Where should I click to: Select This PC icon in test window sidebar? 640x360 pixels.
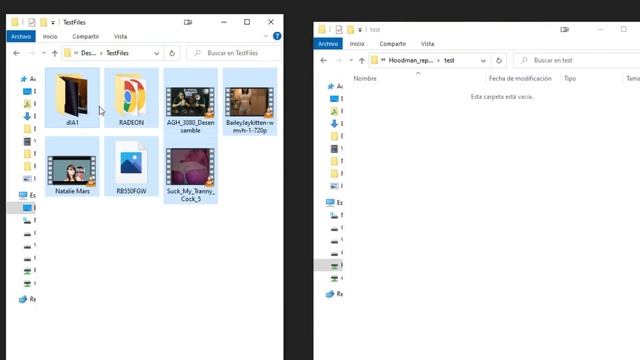click(x=330, y=202)
